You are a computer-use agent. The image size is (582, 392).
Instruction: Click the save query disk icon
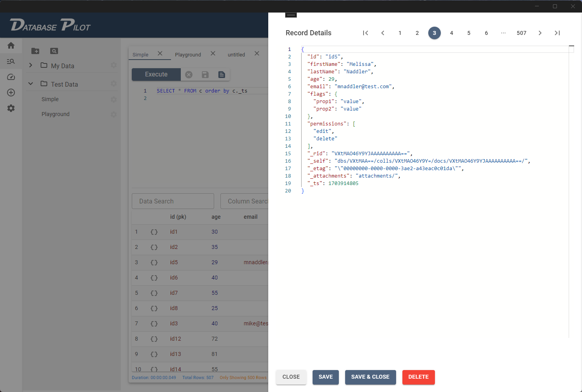(x=205, y=74)
